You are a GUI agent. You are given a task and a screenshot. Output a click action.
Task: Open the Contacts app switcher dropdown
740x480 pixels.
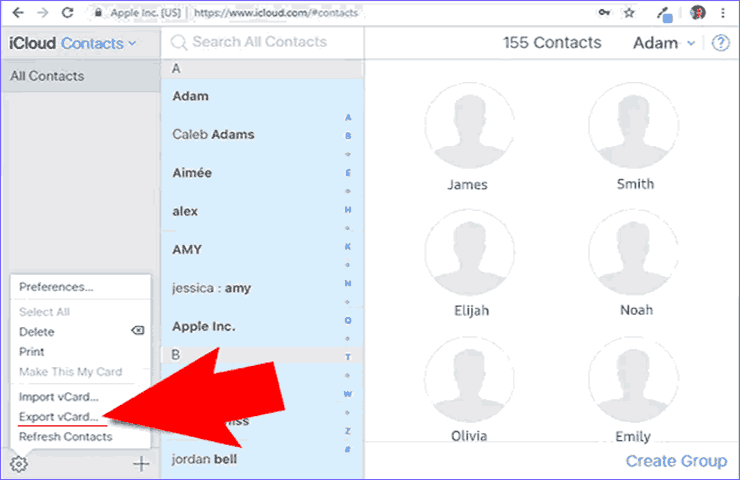pos(99,43)
